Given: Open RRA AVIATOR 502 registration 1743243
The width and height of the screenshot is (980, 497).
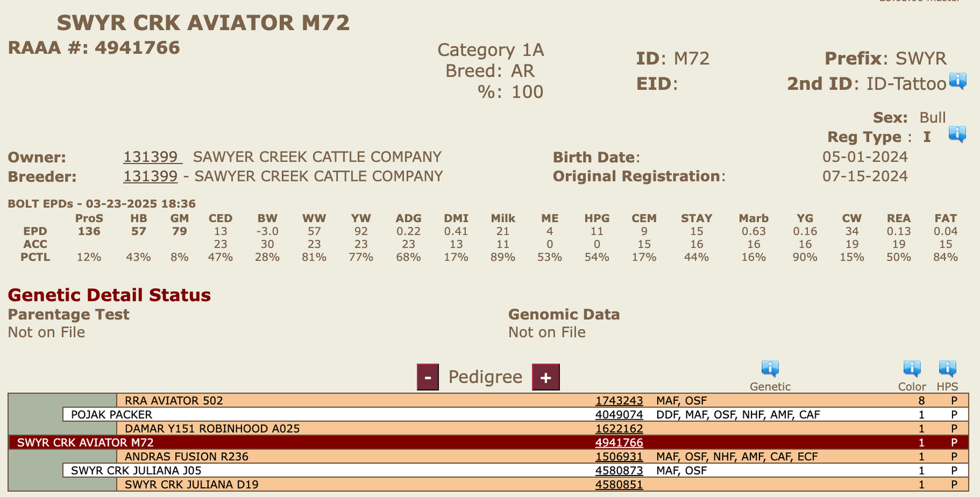Looking at the screenshot, I should (619, 401).
